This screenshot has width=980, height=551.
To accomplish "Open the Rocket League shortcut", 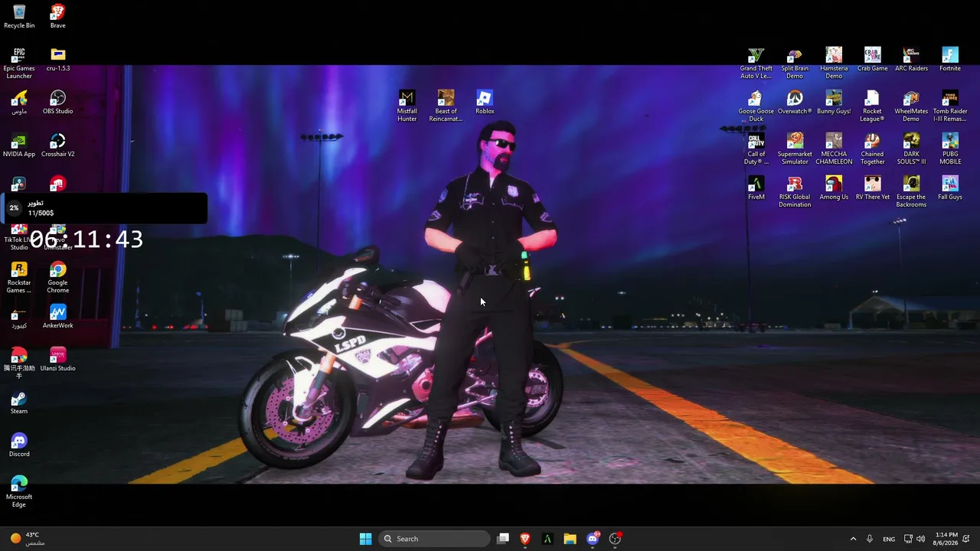I will click(x=872, y=106).
